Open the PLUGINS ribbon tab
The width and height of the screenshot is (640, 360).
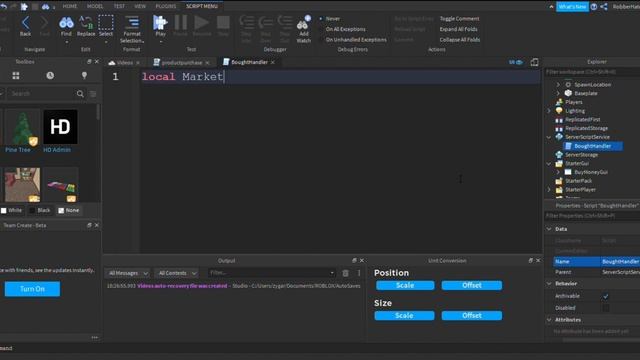point(166,6)
